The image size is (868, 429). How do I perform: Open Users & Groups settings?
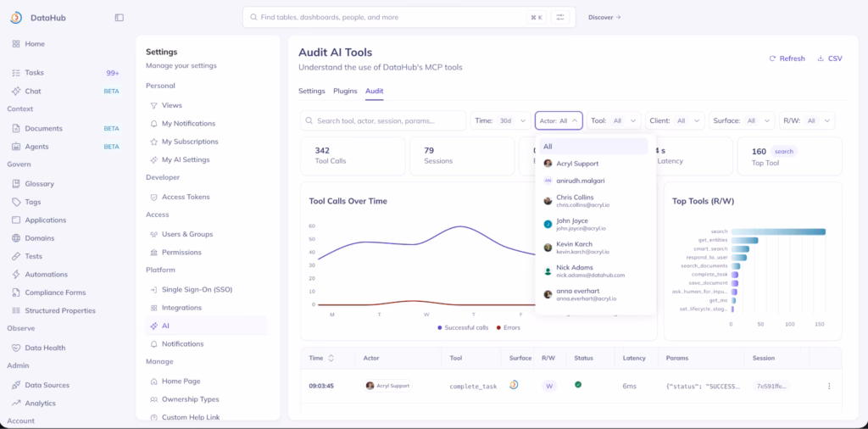(187, 234)
